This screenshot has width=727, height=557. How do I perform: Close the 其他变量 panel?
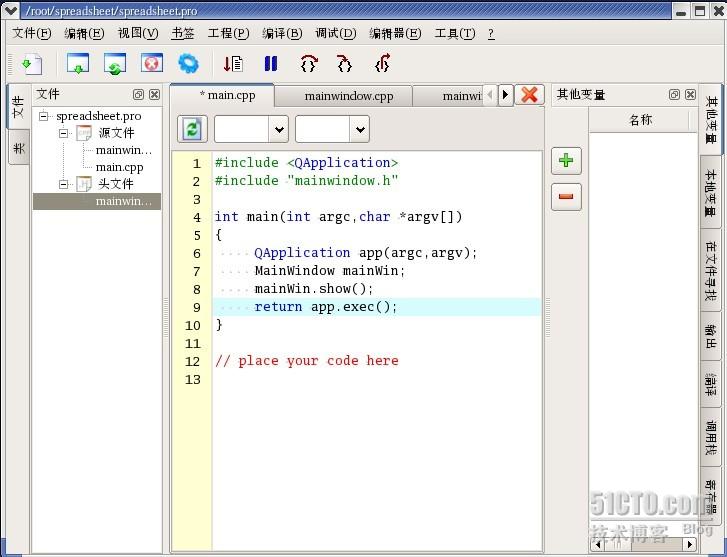tap(690, 95)
